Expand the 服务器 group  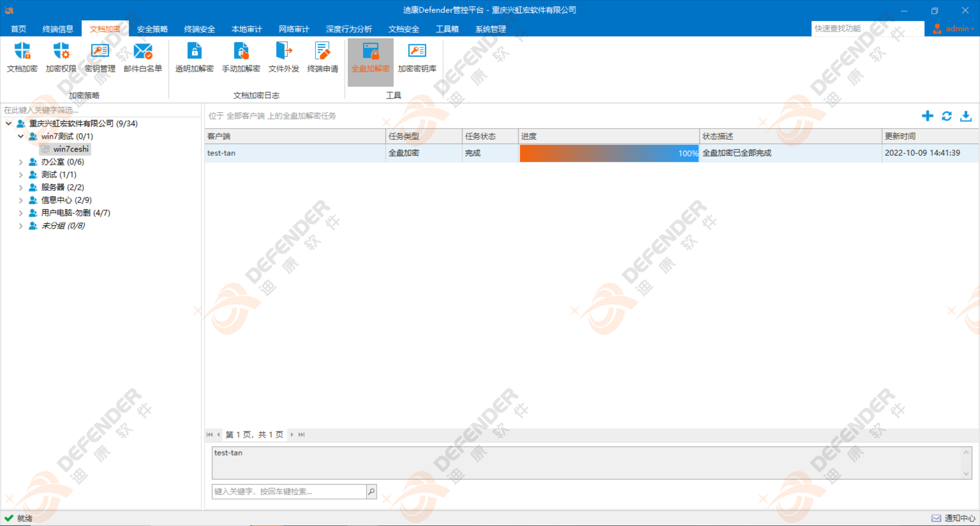[x=20, y=187]
